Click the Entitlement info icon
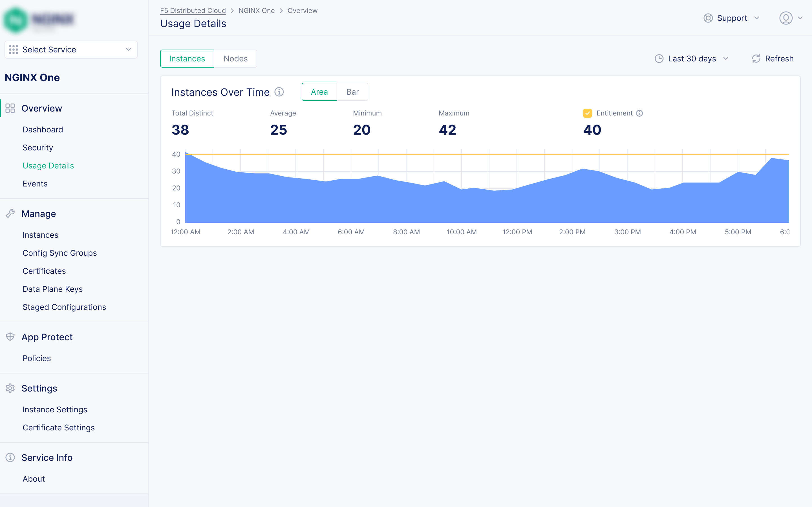This screenshot has width=812, height=507. [x=639, y=113]
